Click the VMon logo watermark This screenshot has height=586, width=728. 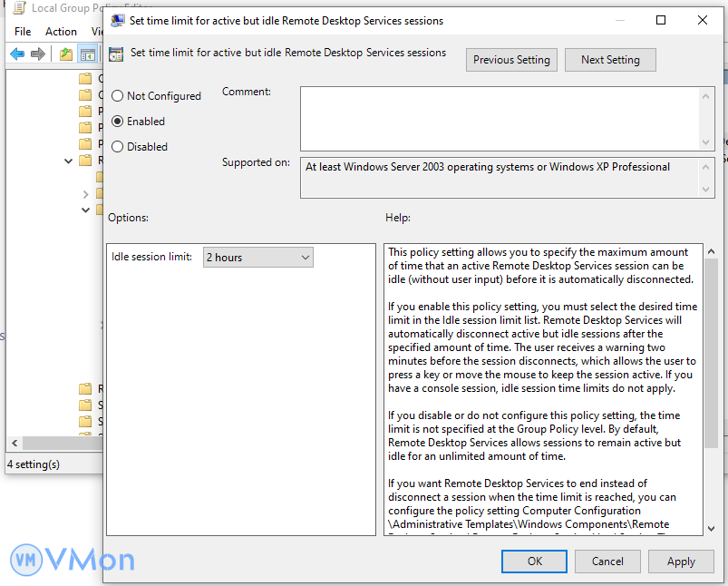click(x=72, y=559)
